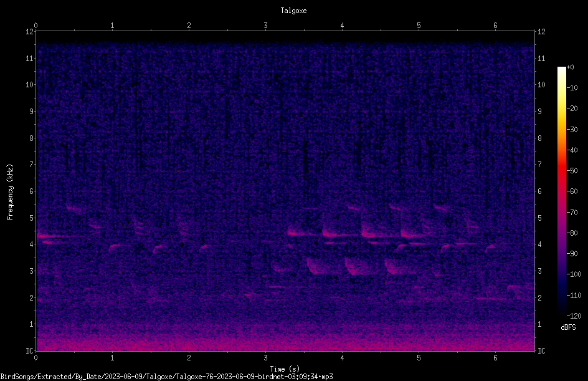Click the "+0" color scale label
The image size is (588, 381).
(x=570, y=67)
